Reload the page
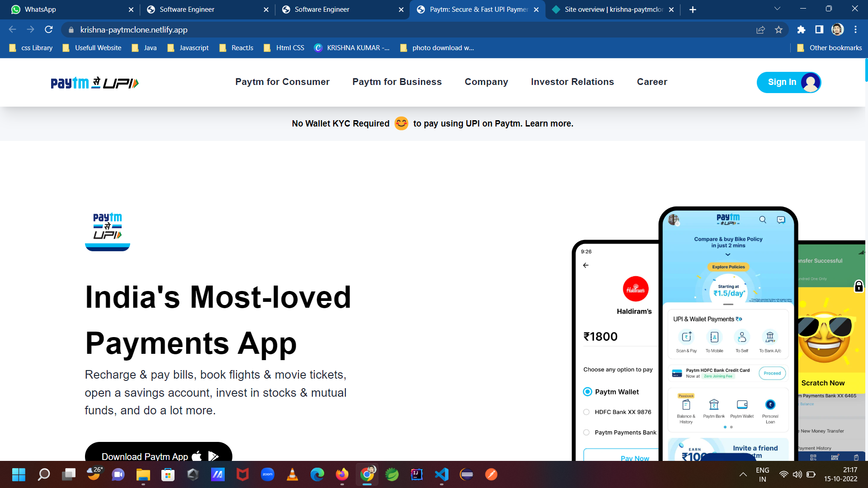 click(49, 30)
